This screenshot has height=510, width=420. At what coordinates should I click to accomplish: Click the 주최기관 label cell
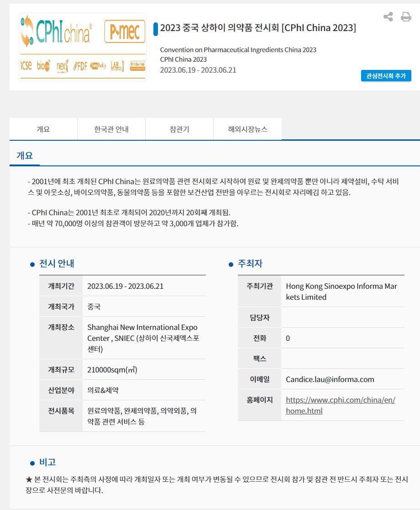(x=260, y=291)
